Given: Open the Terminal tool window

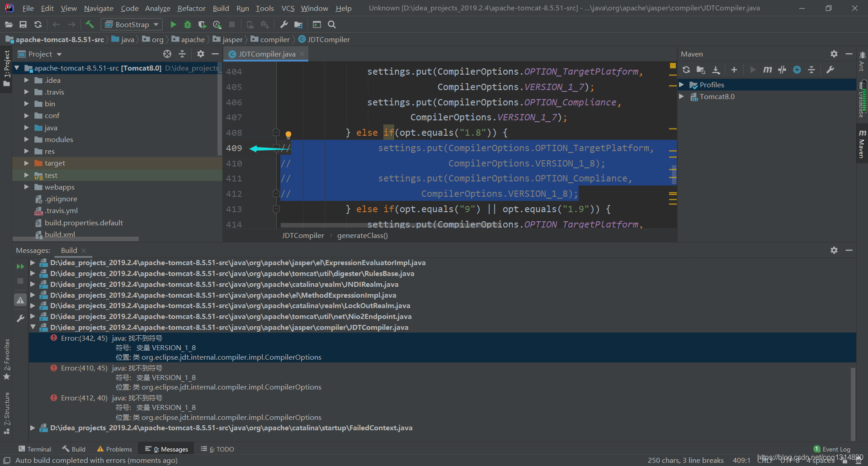Looking at the screenshot, I should pos(35,449).
